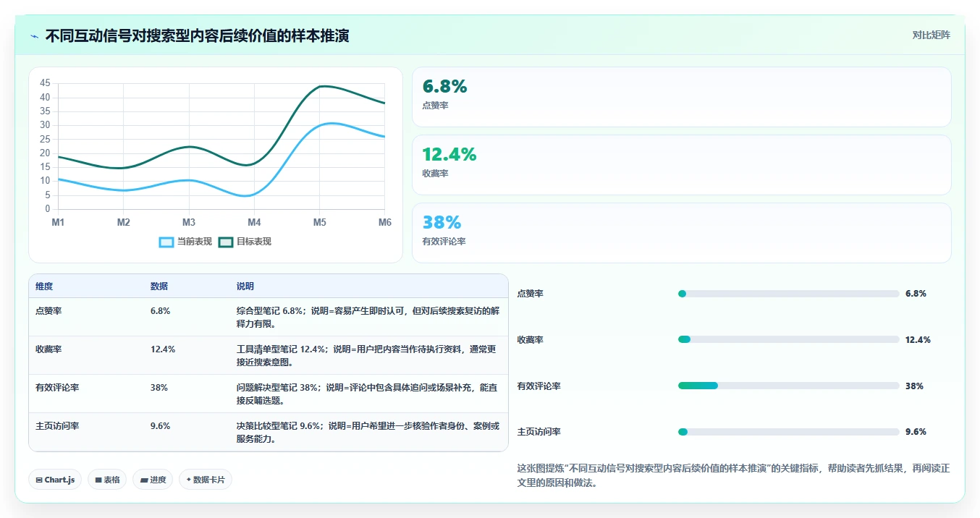Click the 有效评论率 table row label
This screenshot has width=980, height=518.
point(57,388)
